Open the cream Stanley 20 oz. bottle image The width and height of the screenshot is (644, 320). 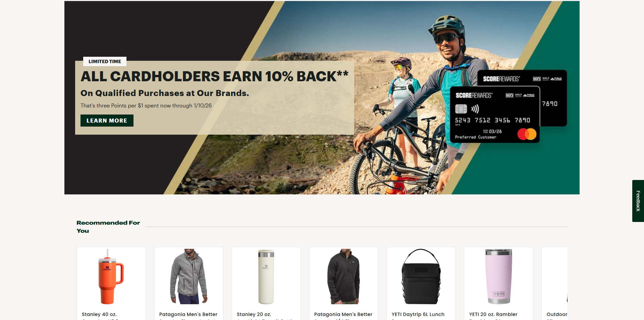[266, 276]
